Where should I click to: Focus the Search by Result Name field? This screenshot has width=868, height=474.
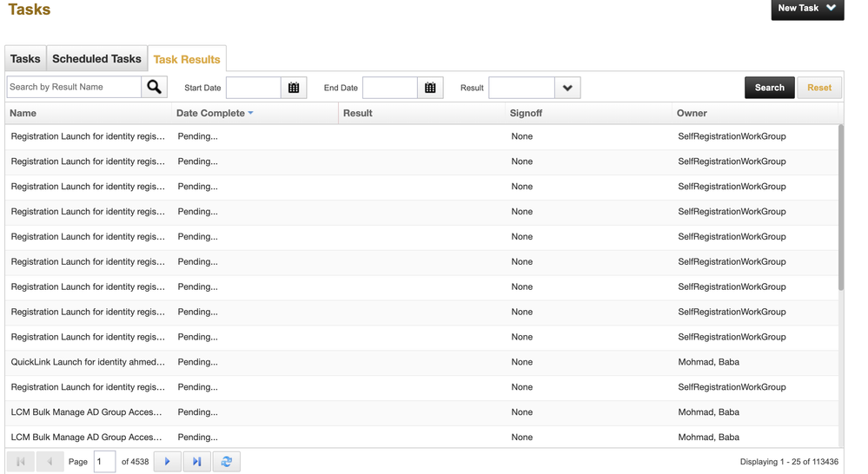coord(74,87)
